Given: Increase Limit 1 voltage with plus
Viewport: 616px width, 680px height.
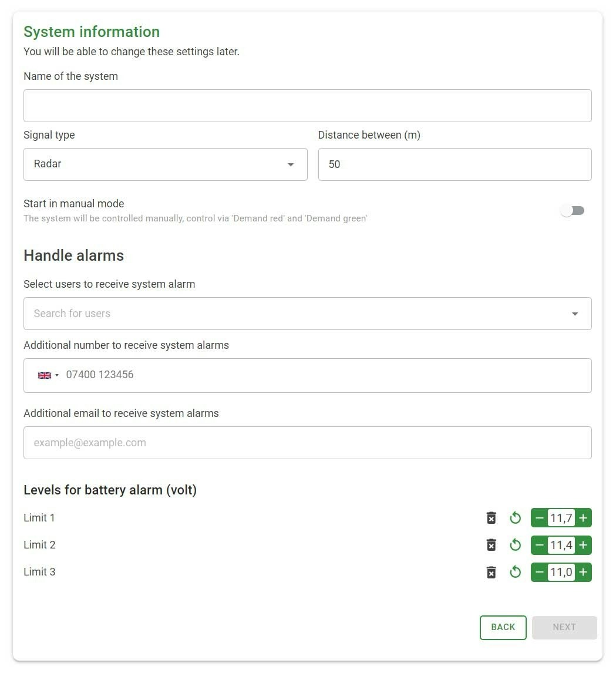Looking at the screenshot, I should pos(583,518).
